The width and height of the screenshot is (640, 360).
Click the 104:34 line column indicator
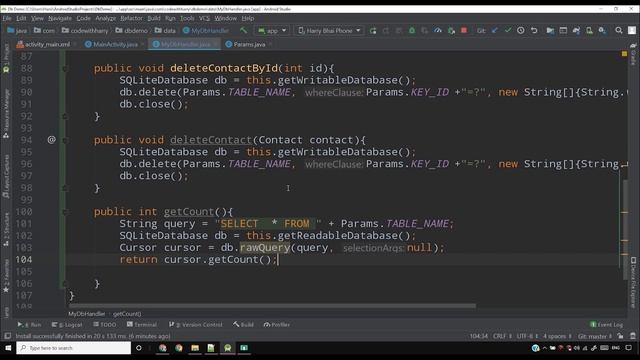478,336
